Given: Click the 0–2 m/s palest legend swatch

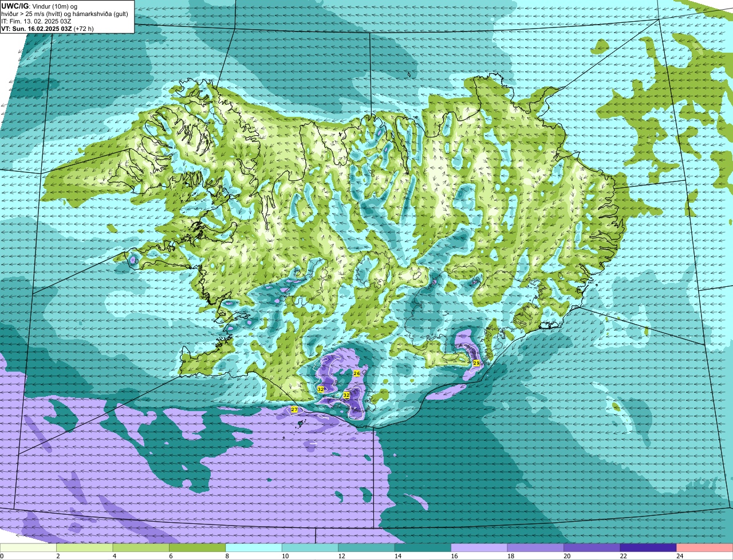Looking at the screenshot, I should (29, 548).
